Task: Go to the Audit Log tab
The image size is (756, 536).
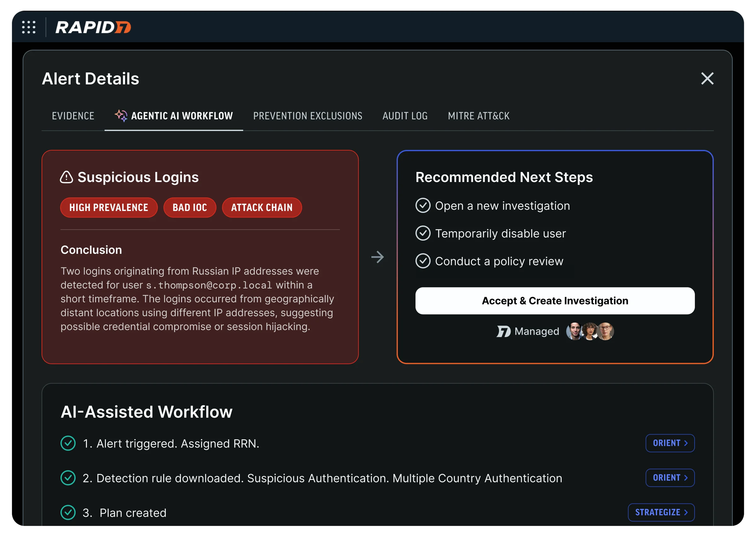Action: click(405, 116)
